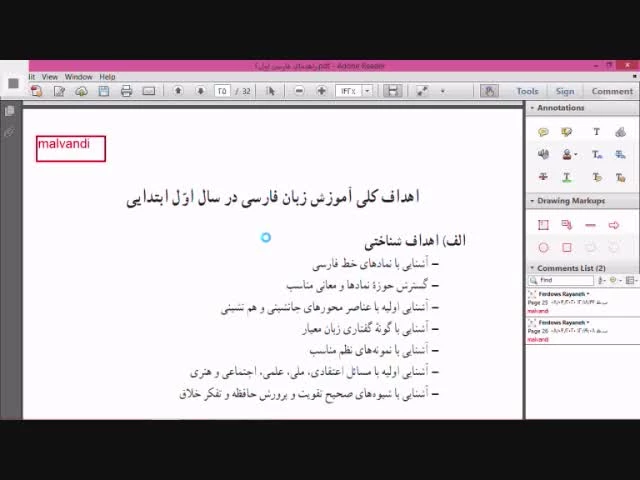Collapse the Comments List section
Image resolution: width=640 pixels, height=480 pixels.
532,268
